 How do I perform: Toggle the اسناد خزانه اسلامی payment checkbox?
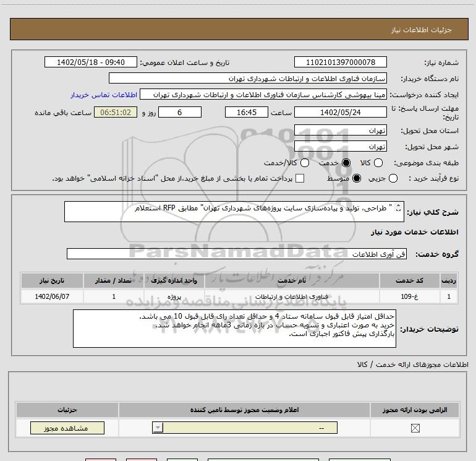(x=300, y=178)
